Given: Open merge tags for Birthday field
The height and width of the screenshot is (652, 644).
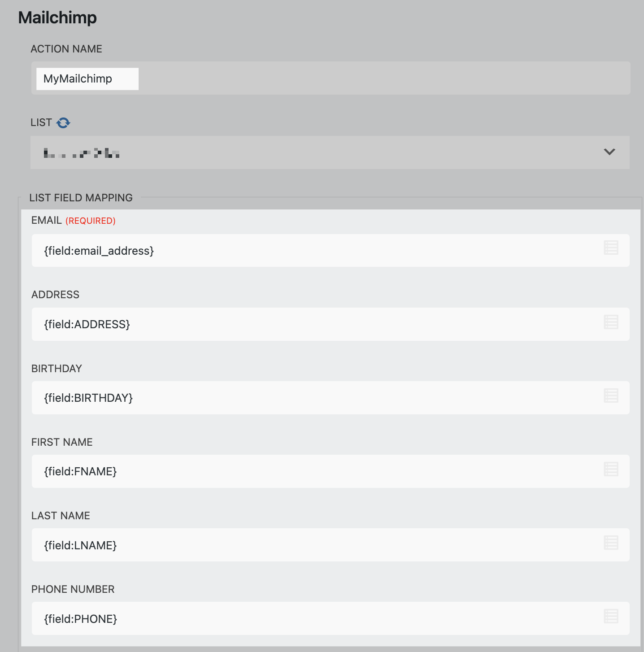Looking at the screenshot, I should point(611,396).
